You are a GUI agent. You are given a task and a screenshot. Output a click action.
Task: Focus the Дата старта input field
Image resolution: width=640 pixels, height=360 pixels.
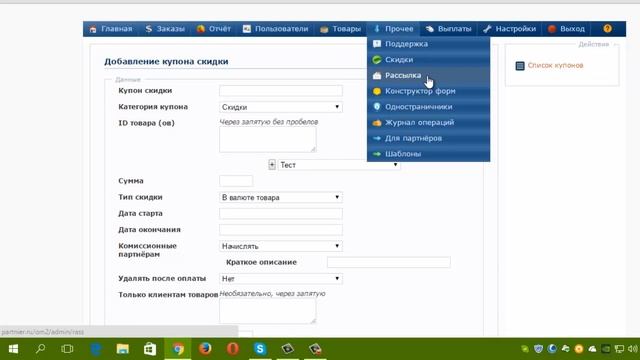point(281,213)
